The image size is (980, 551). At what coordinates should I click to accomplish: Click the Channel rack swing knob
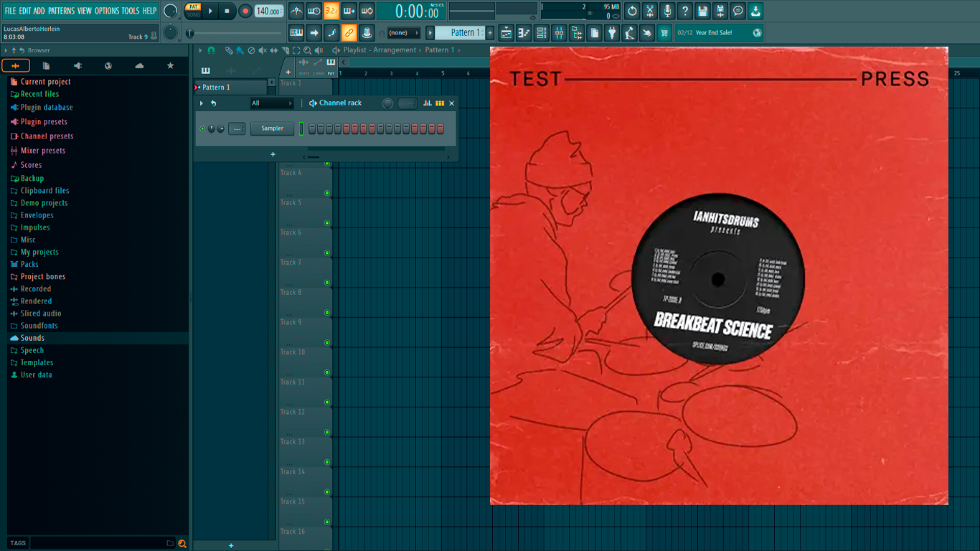387,103
